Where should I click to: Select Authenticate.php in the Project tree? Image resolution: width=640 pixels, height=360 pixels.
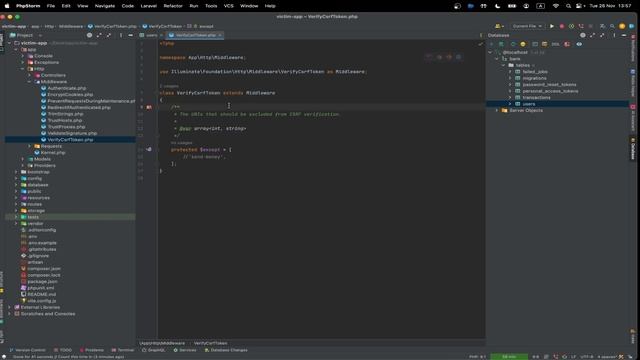[67, 88]
